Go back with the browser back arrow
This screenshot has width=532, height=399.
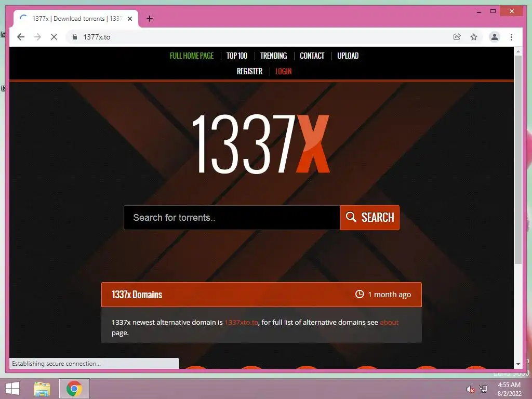pos(21,37)
